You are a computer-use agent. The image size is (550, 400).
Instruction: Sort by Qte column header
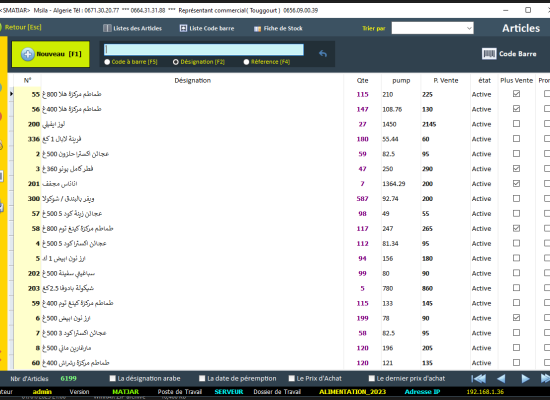coord(362,80)
